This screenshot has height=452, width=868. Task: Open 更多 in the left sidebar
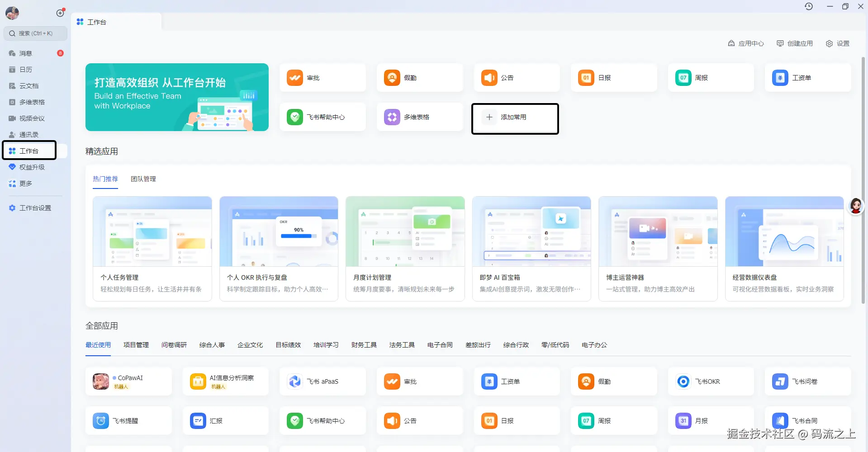[x=35, y=184]
